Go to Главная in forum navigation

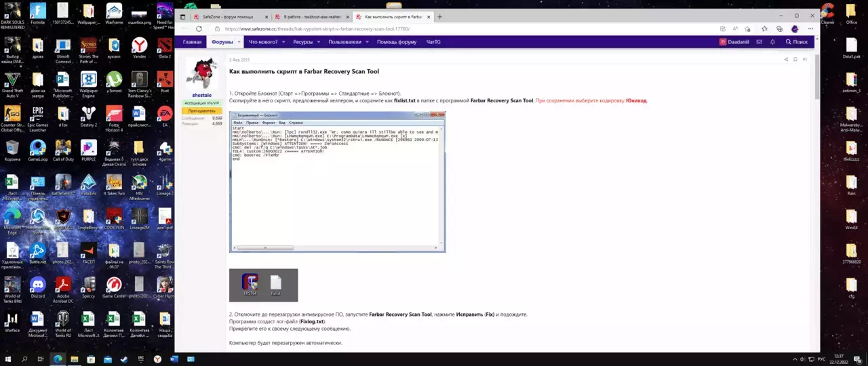pyautogui.click(x=192, y=42)
